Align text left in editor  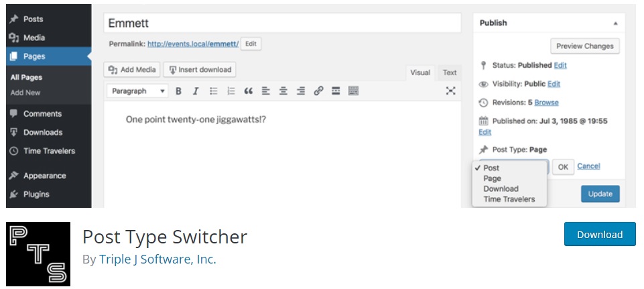266,91
